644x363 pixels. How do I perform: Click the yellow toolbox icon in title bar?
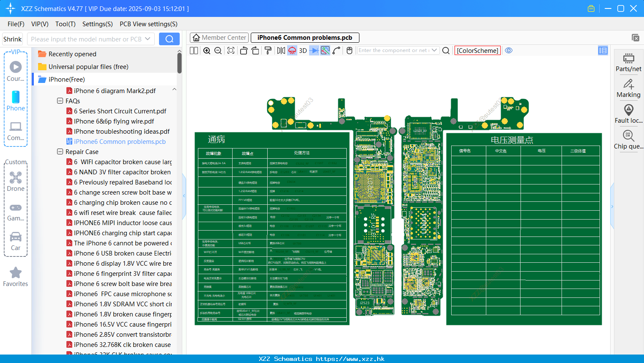click(x=591, y=8)
